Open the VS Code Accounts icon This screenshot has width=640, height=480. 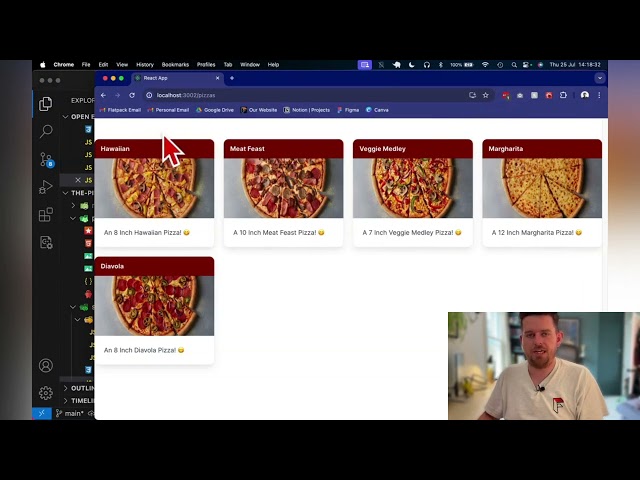click(46, 365)
